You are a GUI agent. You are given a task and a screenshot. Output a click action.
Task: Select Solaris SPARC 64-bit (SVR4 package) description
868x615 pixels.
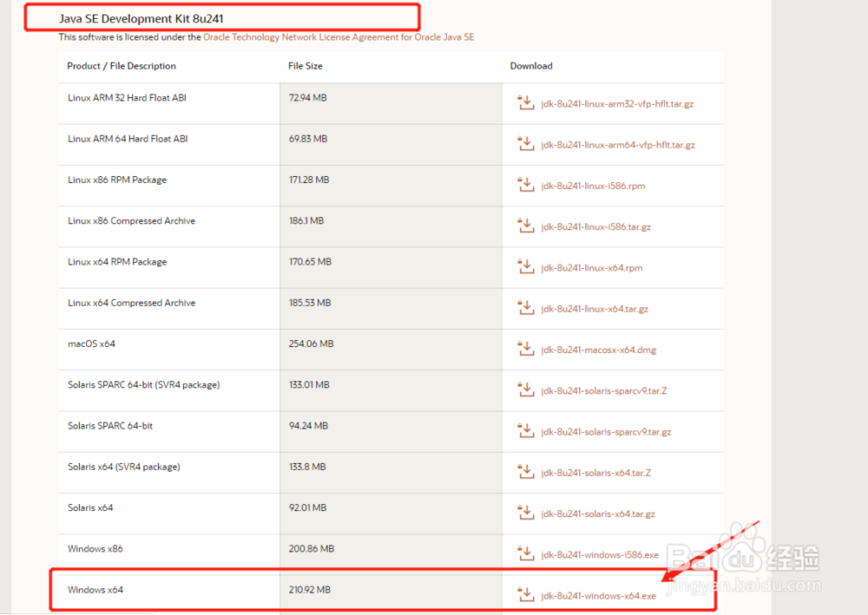point(143,384)
